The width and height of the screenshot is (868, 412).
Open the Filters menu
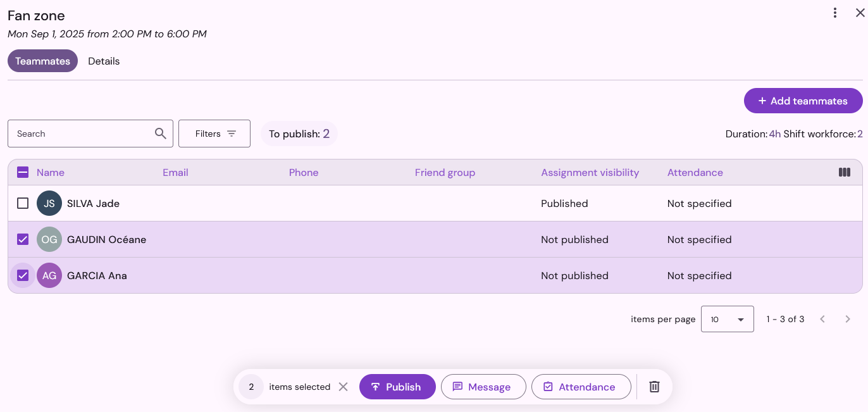(214, 134)
